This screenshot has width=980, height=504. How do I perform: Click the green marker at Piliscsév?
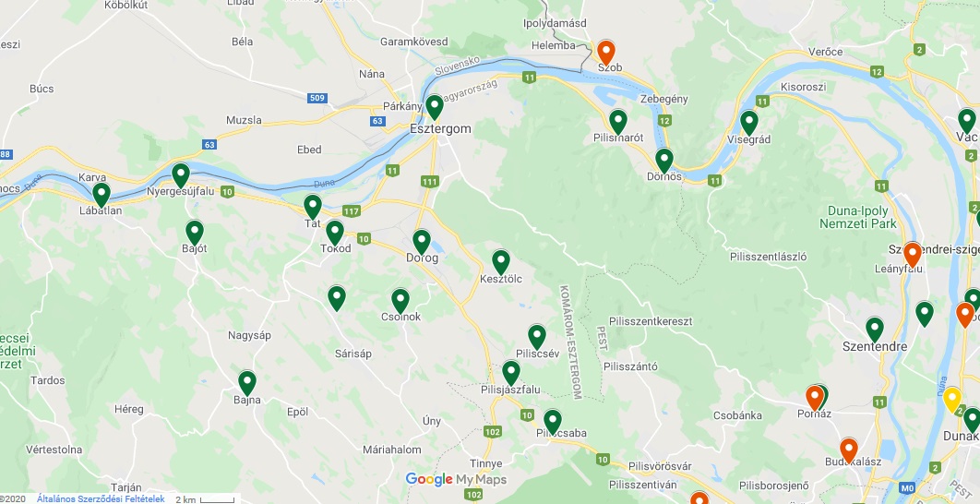point(537,337)
